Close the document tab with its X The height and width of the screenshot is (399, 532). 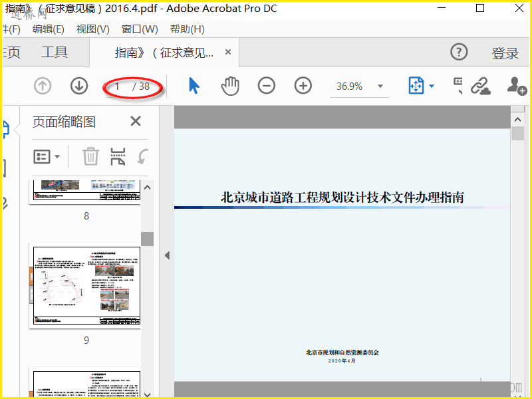pos(228,52)
